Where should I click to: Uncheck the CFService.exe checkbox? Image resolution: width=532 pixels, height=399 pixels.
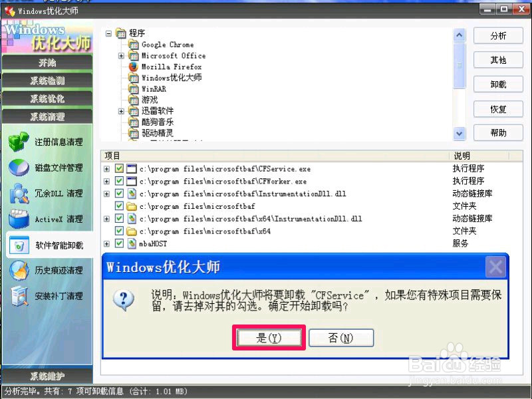point(119,168)
